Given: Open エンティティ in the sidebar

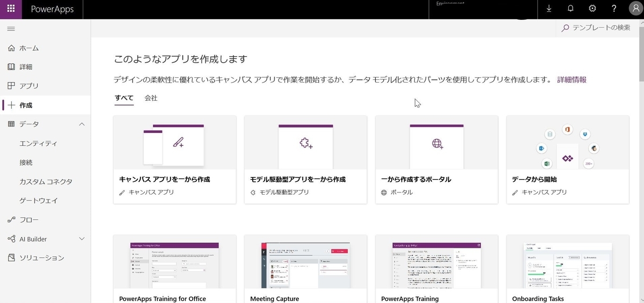Looking at the screenshot, I should point(38,144).
